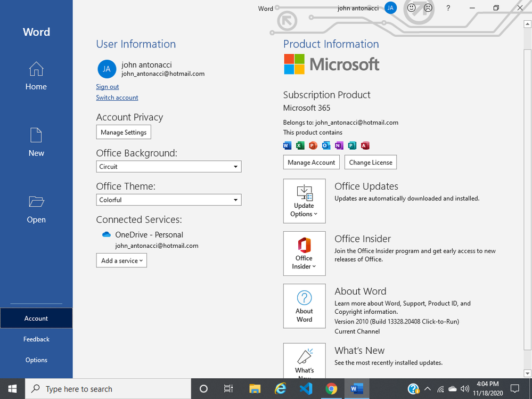Expand the Office Background Circuit dropdown

point(169,167)
